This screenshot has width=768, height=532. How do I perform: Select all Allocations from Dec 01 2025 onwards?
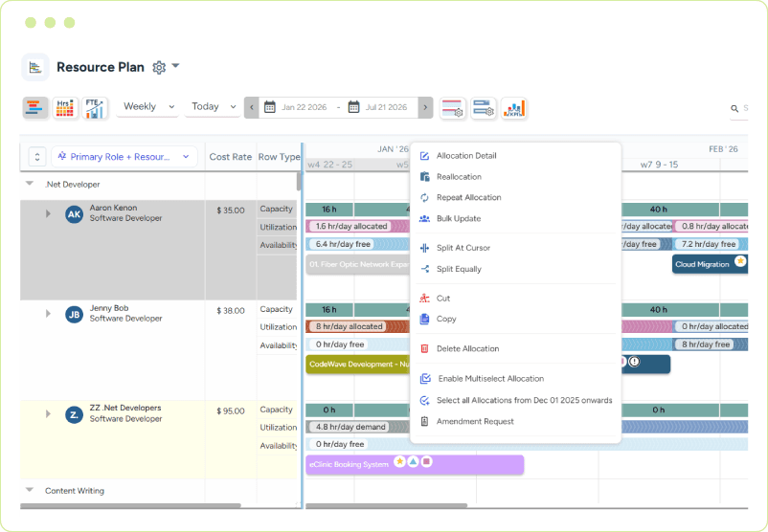515,400
